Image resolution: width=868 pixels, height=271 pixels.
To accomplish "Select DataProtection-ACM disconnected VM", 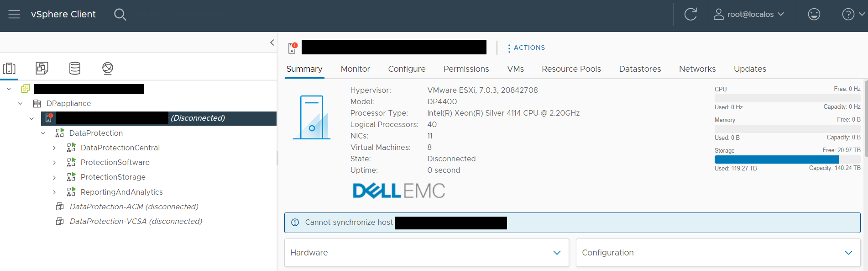I will point(134,207).
